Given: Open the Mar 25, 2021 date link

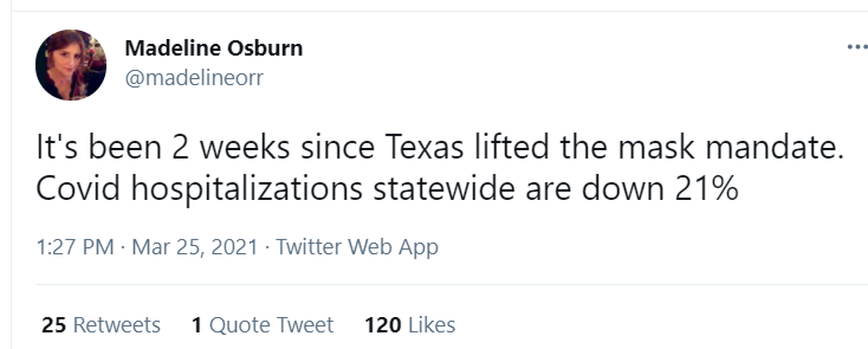Looking at the screenshot, I should click(195, 247).
